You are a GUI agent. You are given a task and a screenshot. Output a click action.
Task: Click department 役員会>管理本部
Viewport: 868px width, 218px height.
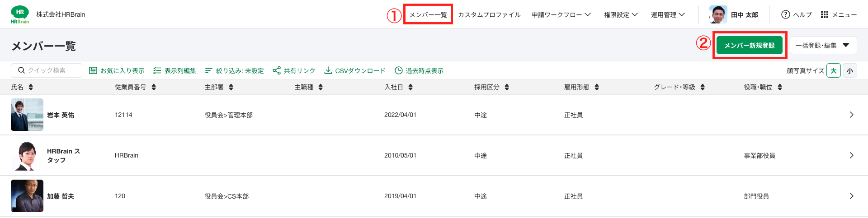coord(229,115)
